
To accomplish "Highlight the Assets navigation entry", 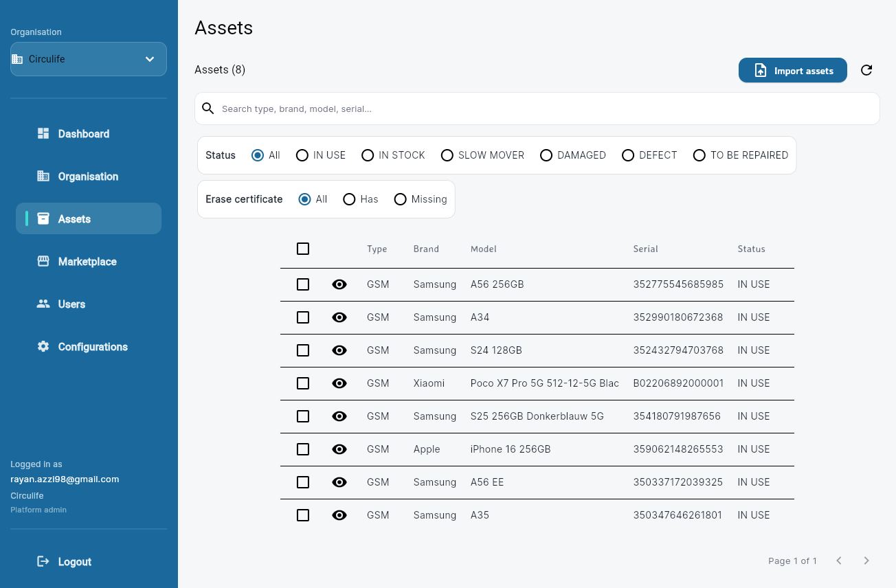I will pyautogui.click(x=74, y=218).
